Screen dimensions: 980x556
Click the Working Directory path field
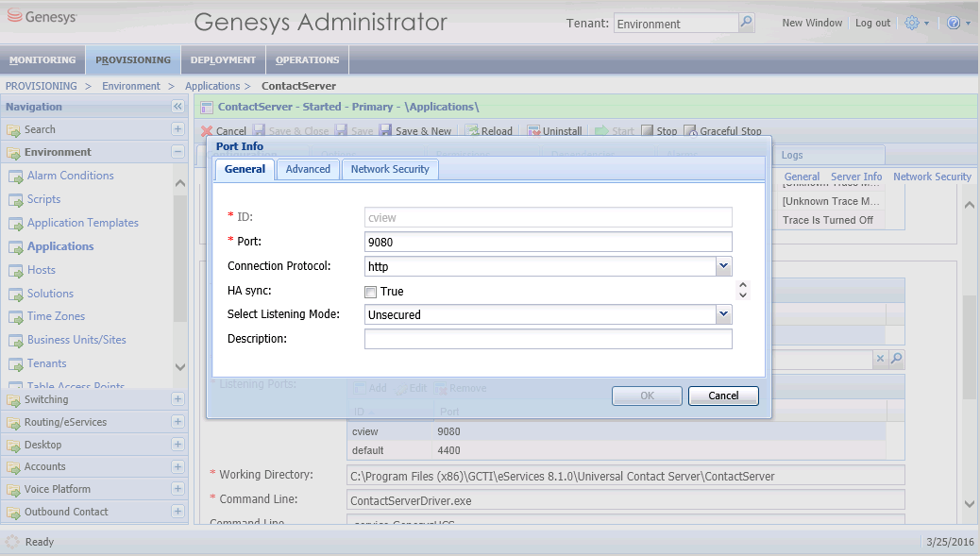coord(626,476)
